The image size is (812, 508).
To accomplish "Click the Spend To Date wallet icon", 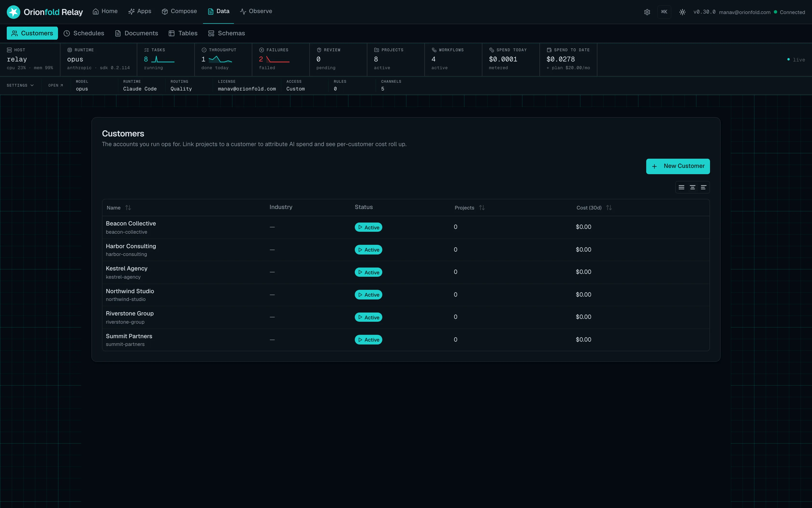I will point(549,50).
